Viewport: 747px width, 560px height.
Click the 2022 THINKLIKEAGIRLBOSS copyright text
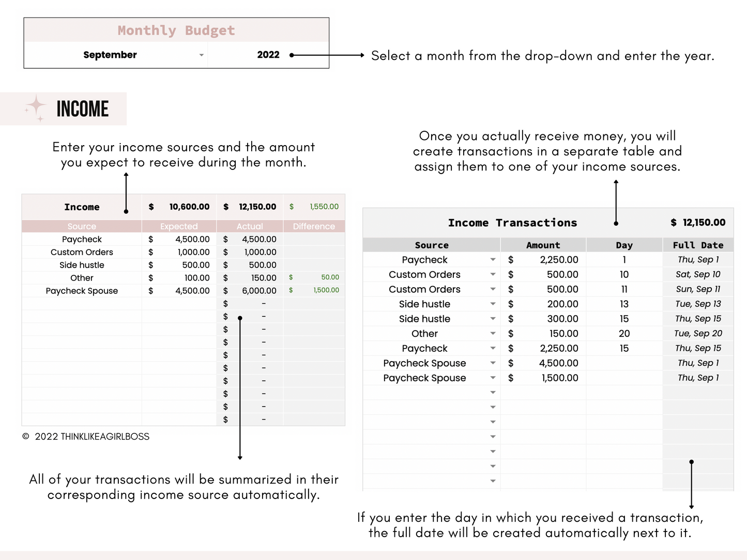85,437
